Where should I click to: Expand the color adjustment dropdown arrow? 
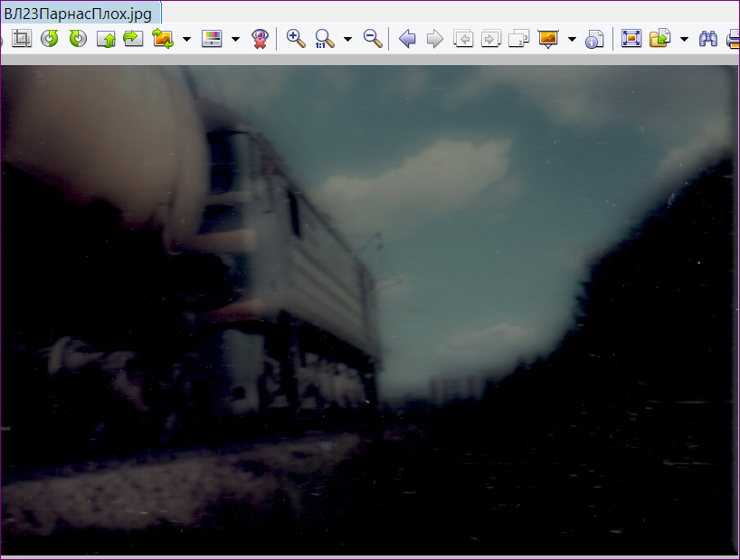click(x=235, y=39)
